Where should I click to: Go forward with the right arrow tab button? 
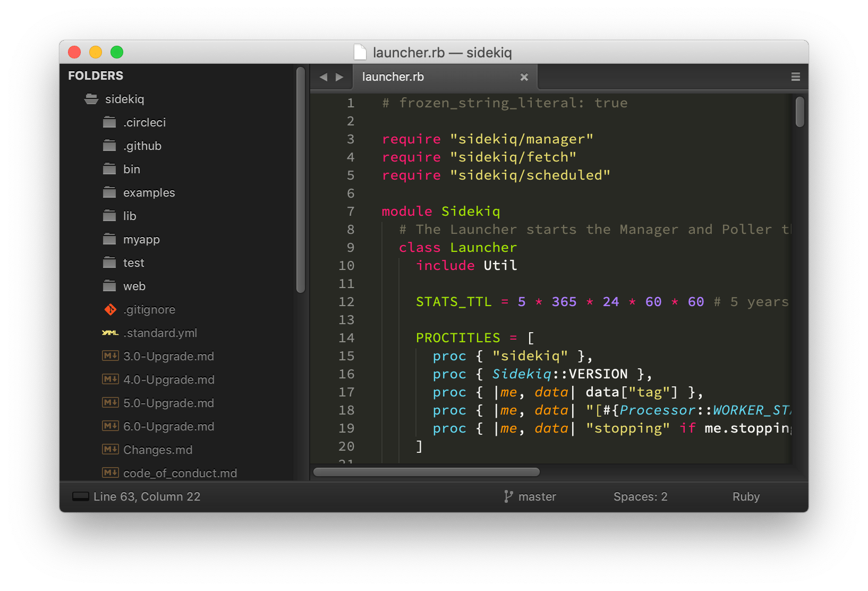coord(339,77)
